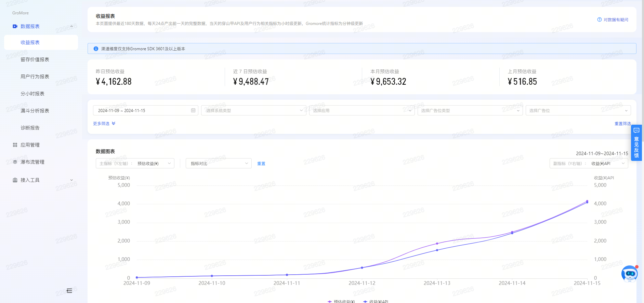Open the 选择广告位类型 dropdown
The image size is (644, 303).
coord(470,110)
